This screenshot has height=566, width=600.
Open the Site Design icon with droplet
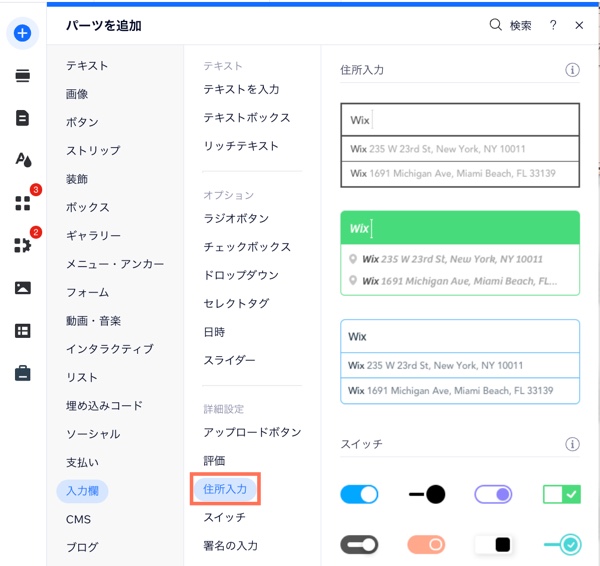23,160
